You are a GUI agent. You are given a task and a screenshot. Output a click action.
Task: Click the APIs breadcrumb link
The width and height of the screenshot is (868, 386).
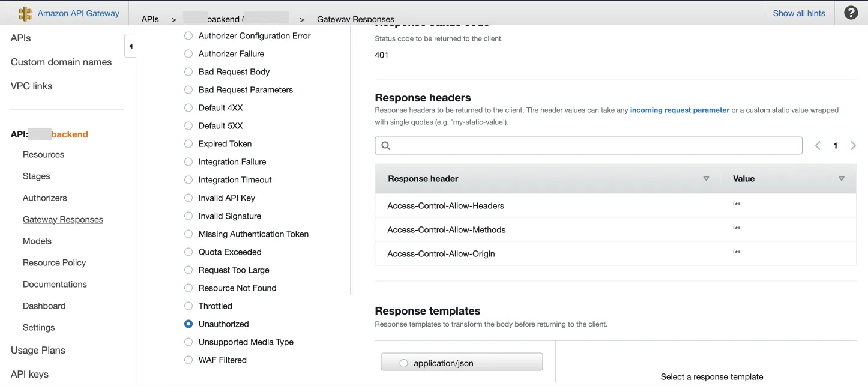[150, 19]
